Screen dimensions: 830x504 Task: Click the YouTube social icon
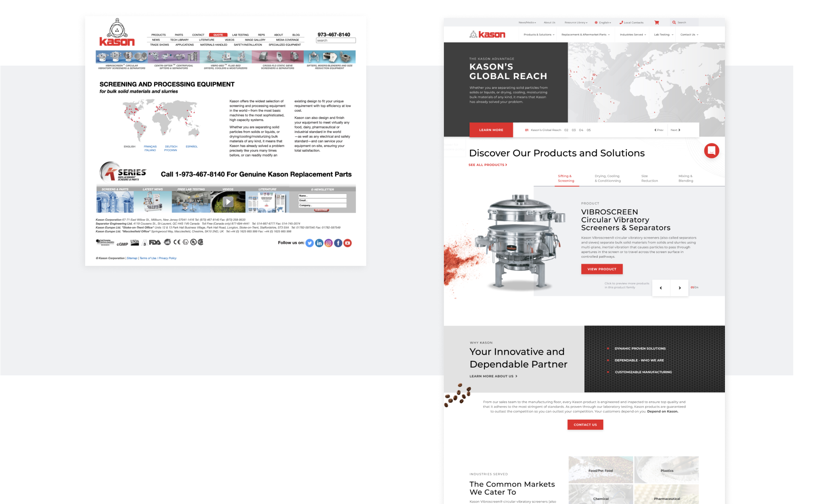pos(348,243)
